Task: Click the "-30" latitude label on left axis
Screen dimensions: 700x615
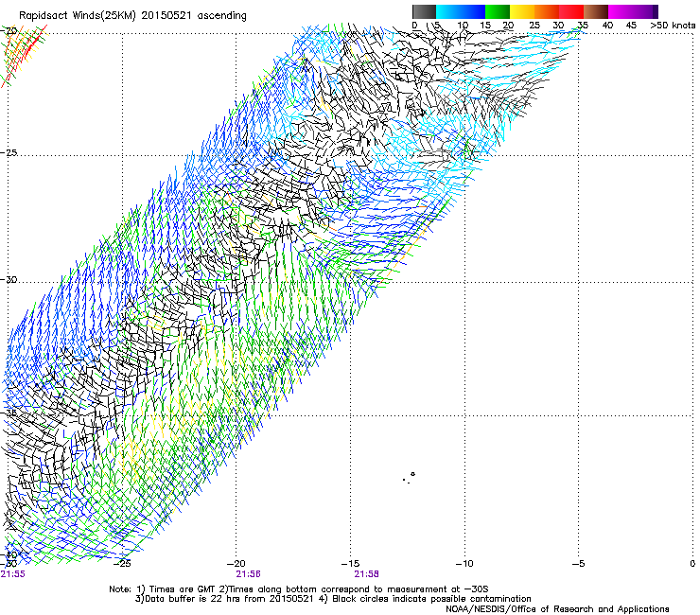Action: pyautogui.click(x=9, y=279)
